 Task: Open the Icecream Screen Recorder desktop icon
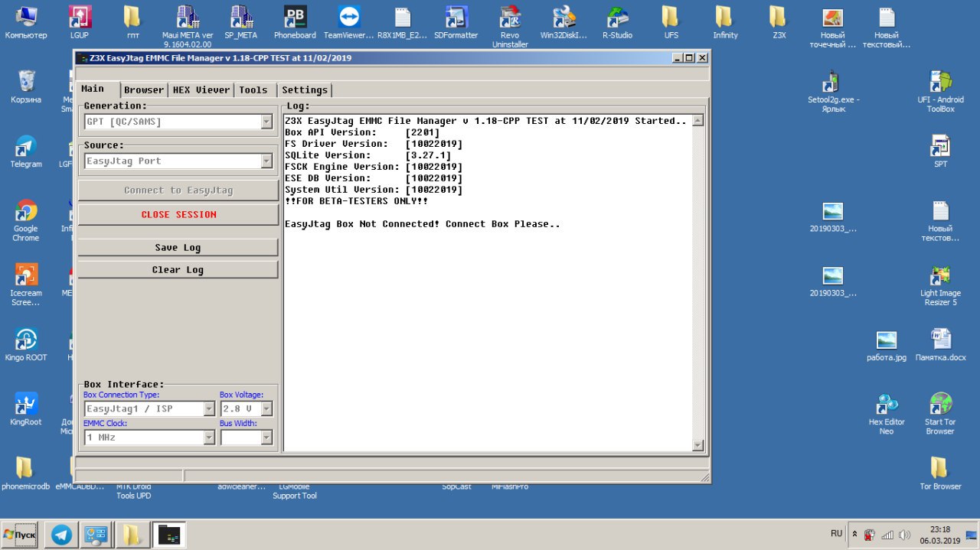click(x=26, y=285)
